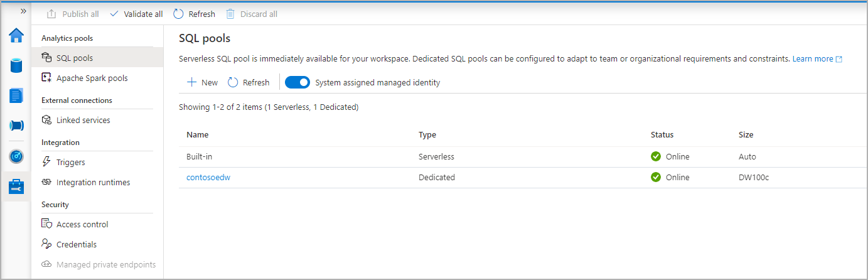Open Integration runtimes page
The image size is (868, 280).
click(93, 183)
